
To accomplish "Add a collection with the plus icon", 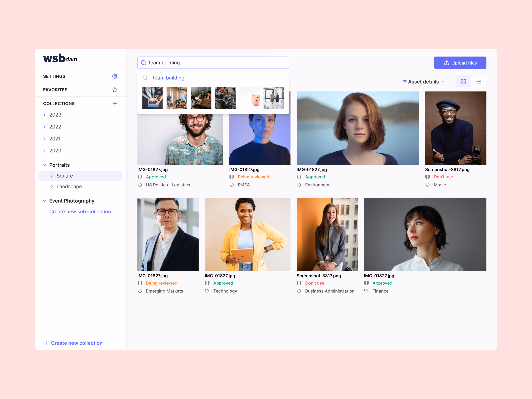I will (115, 103).
